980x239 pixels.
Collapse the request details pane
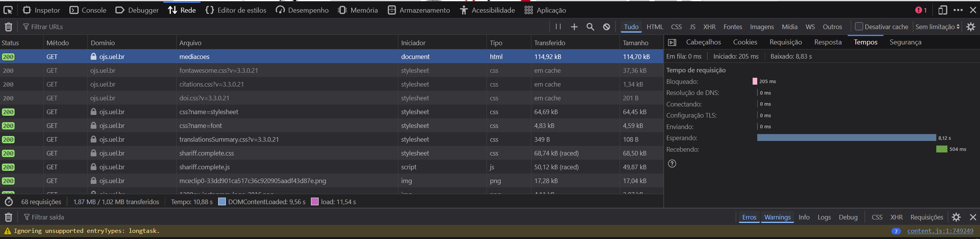click(672, 43)
